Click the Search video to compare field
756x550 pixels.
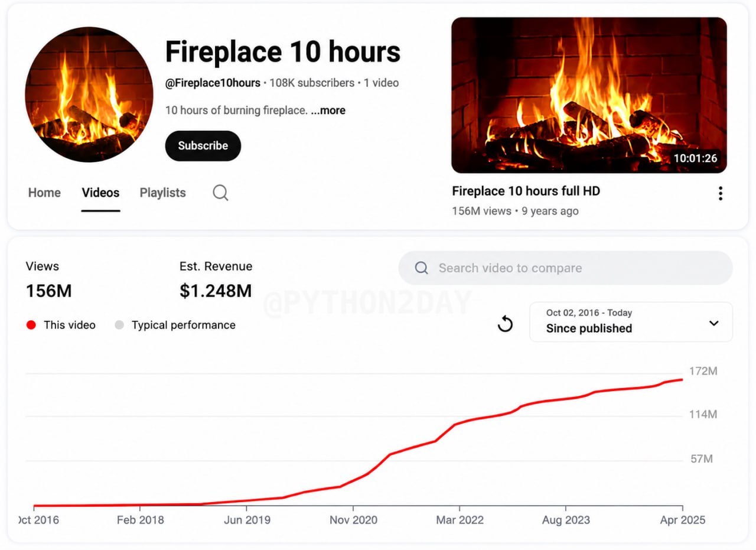tap(565, 268)
